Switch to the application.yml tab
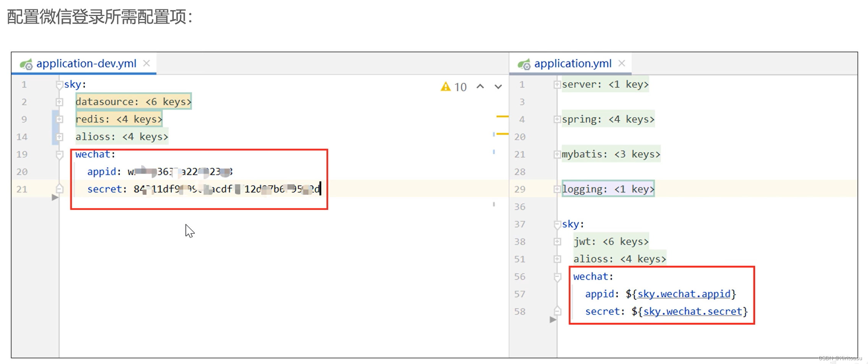 click(571, 63)
